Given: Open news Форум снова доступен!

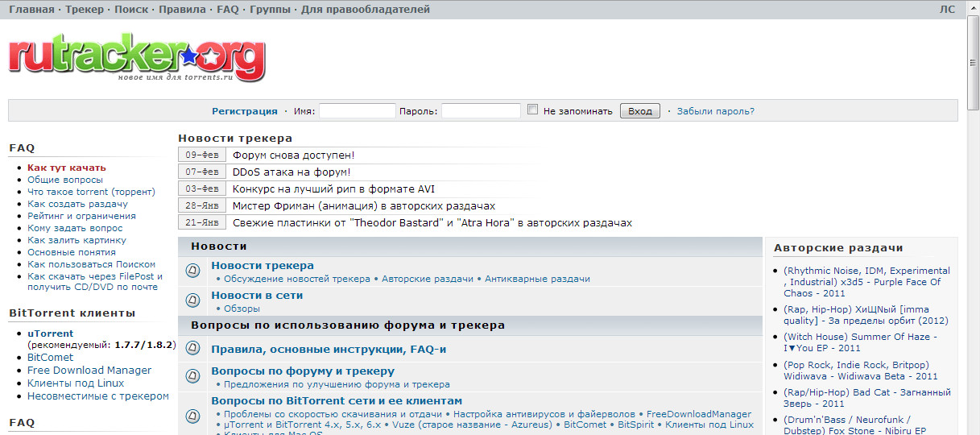Looking at the screenshot, I should click(x=293, y=155).
